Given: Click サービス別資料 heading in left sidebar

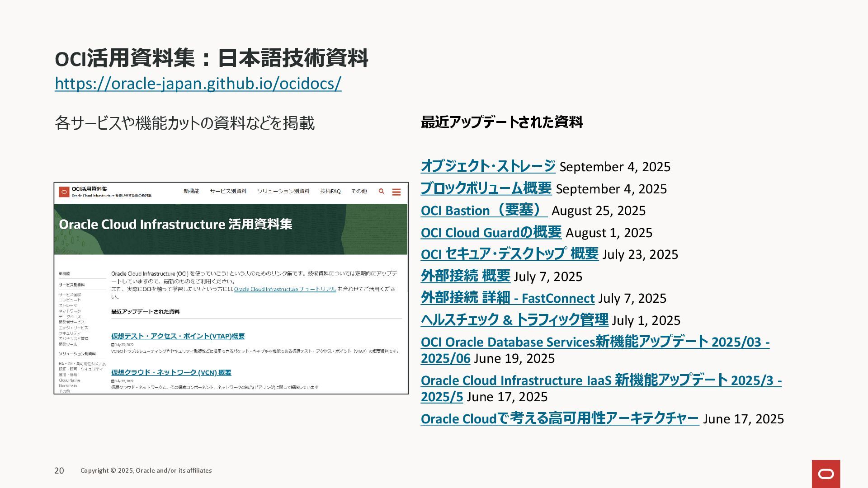Looking at the screenshot, I should tap(71, 285).
